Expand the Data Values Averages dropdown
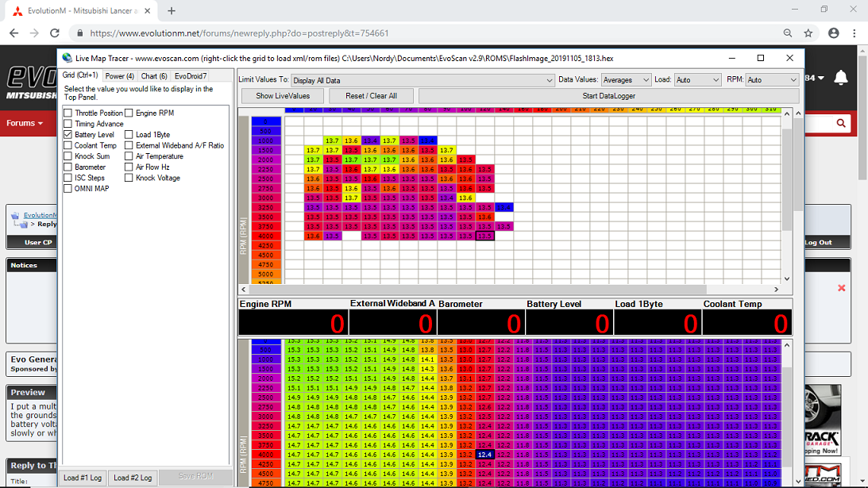This screenshot has height=488, width=868. pos(625,80)
